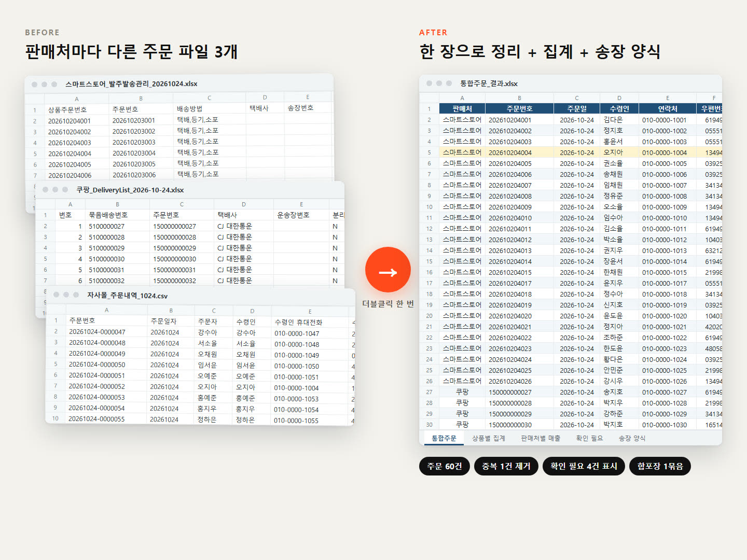Image resolution: width=747 pixels, height=560 pixels.
Task: Click the 연락처 column header cell
Action: [x=668, y=108]
